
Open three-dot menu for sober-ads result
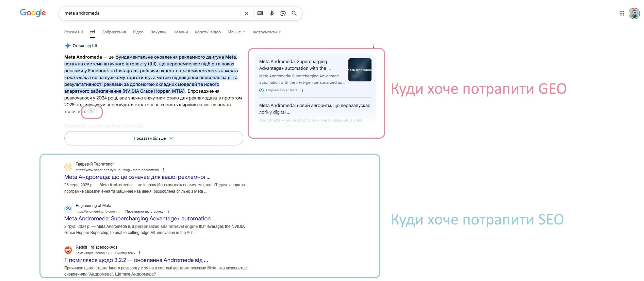tap(163, 170)
